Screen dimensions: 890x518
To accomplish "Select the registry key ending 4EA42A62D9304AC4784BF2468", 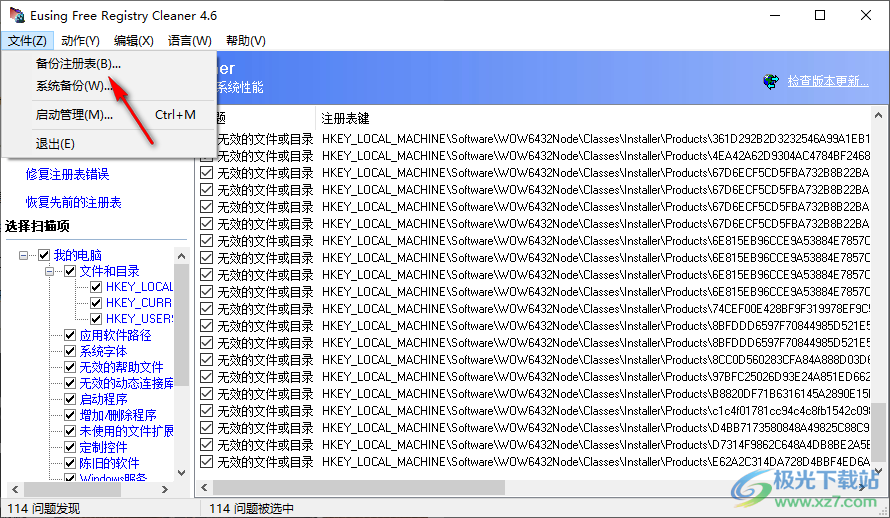I will [595, 155].
